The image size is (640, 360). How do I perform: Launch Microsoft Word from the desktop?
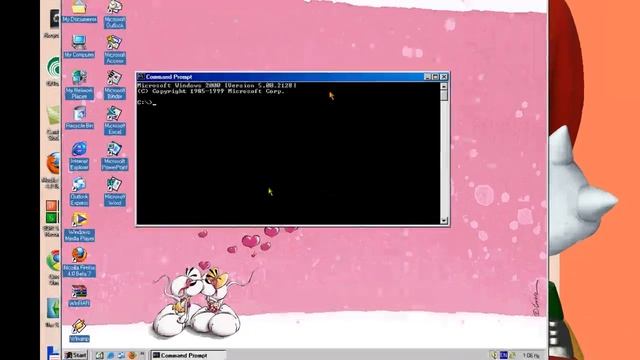(115, 191)
